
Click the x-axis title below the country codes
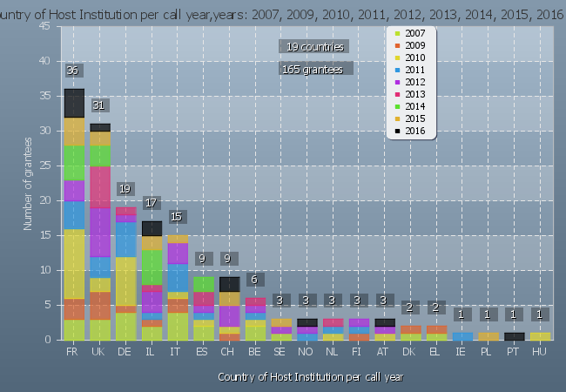(x=309, y=376)
